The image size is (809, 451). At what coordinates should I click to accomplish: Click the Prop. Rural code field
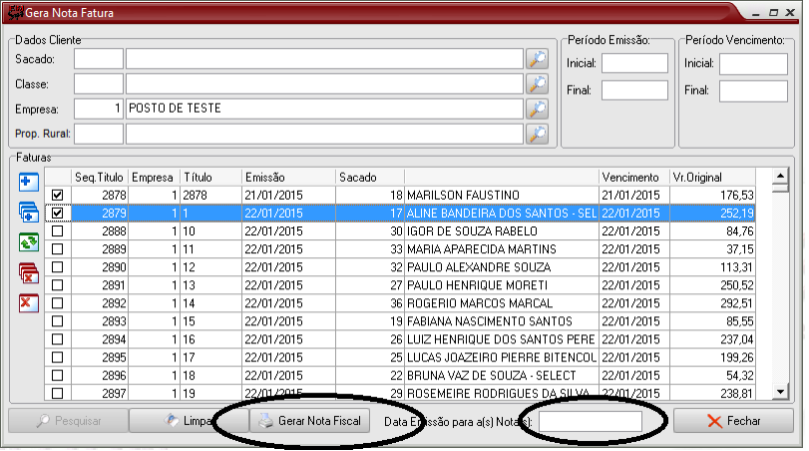point(99,134)
